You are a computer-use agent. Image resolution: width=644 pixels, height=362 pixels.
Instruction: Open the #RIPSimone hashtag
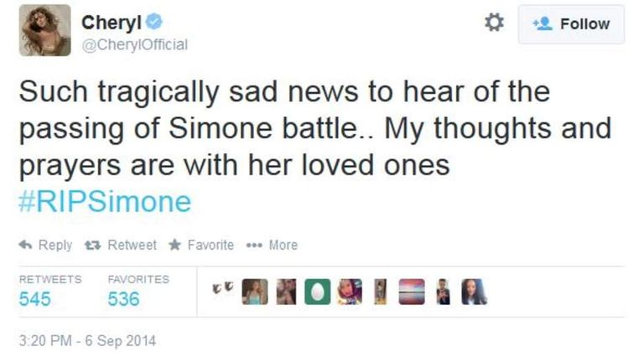[105, 202]
